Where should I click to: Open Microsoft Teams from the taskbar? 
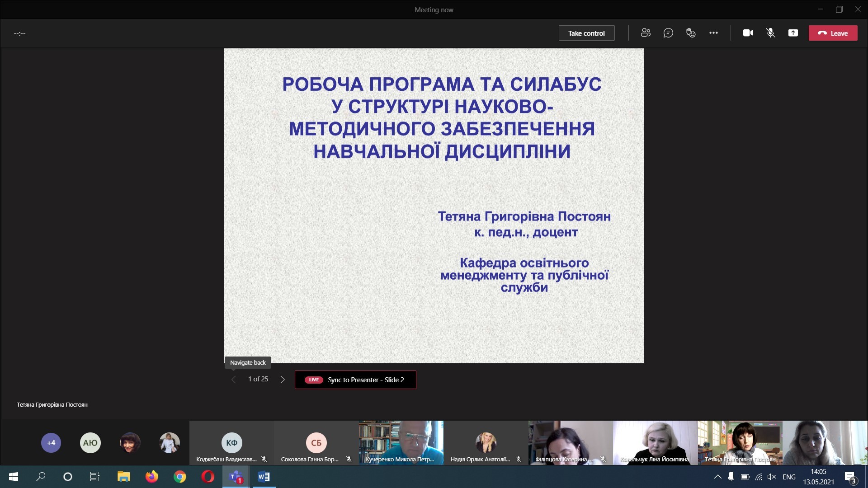236,477
